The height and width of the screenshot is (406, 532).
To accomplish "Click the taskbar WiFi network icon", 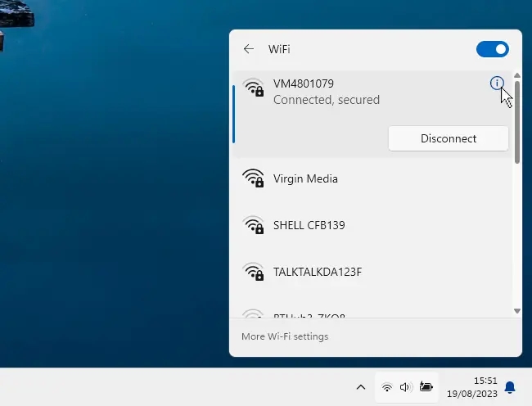I will click(387, 387).
